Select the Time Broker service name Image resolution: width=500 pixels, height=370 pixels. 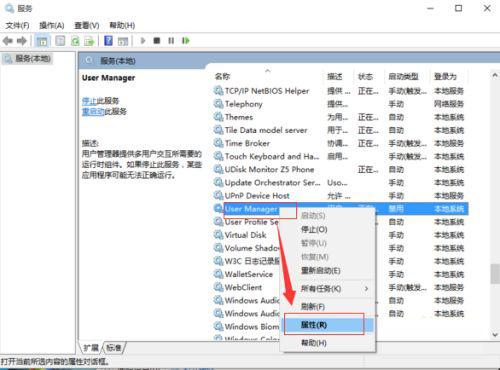point(247,143)
